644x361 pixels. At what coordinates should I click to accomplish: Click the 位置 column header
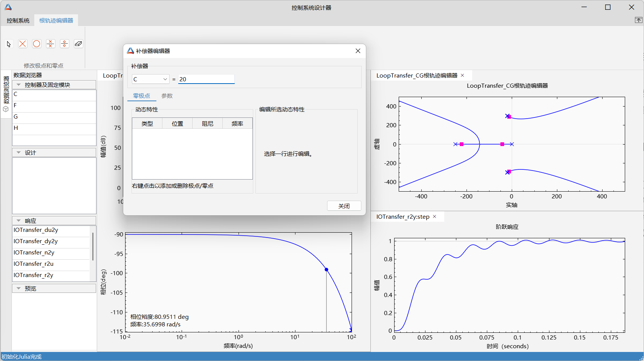pos(177,123)
